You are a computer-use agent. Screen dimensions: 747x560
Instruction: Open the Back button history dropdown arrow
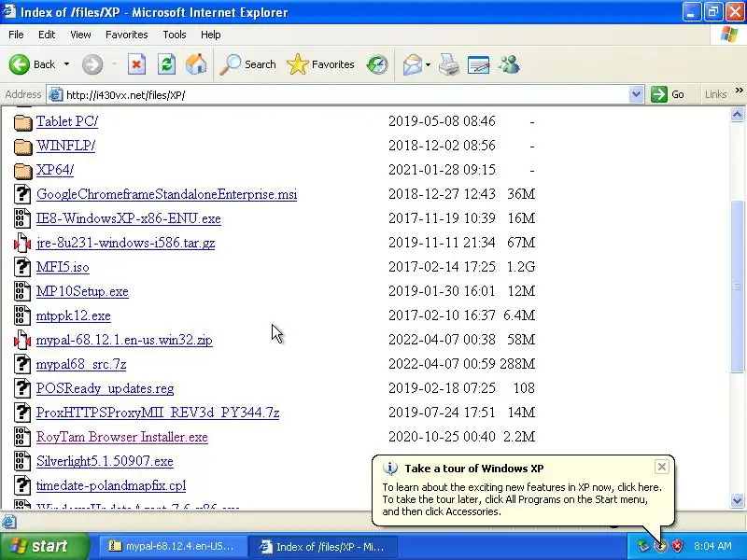tap(66, 64)
